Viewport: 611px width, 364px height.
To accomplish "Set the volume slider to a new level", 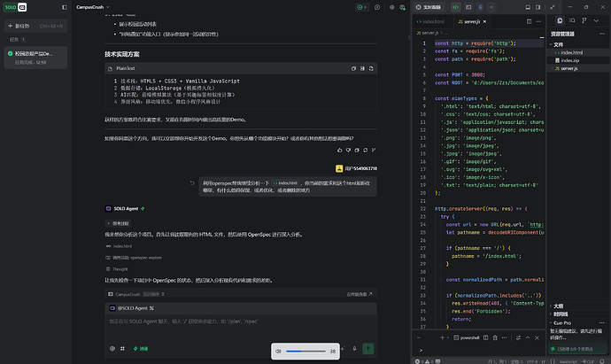I will [305, 351].
